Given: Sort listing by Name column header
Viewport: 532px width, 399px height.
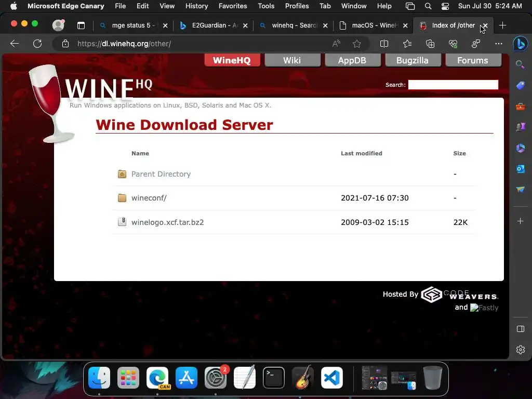Looking at the screenshot, I should coord(140,153).
